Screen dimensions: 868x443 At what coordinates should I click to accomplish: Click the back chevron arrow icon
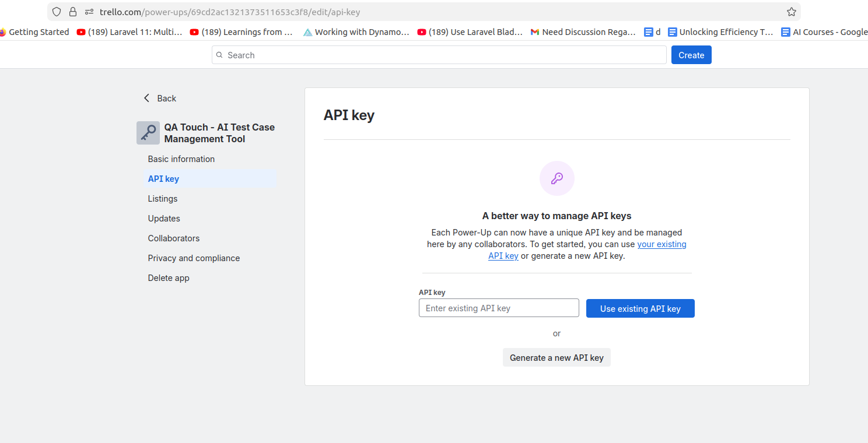pyautogui.click(x=146, y=98)
